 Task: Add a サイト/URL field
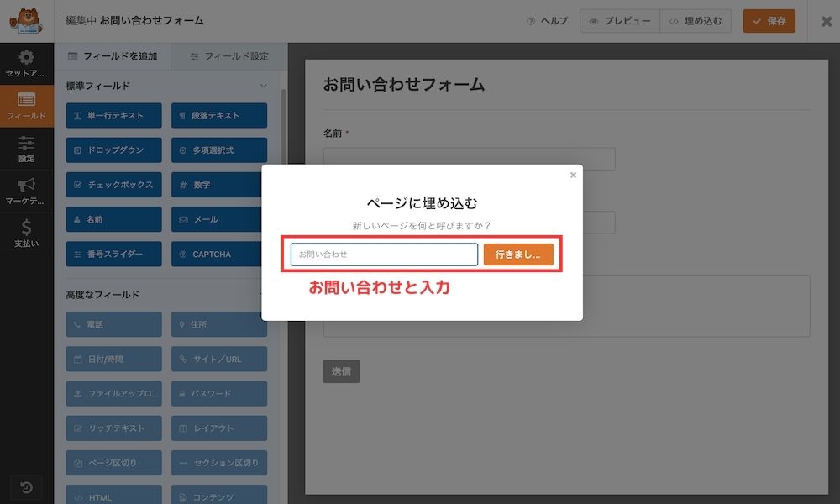tap(219, 359)
